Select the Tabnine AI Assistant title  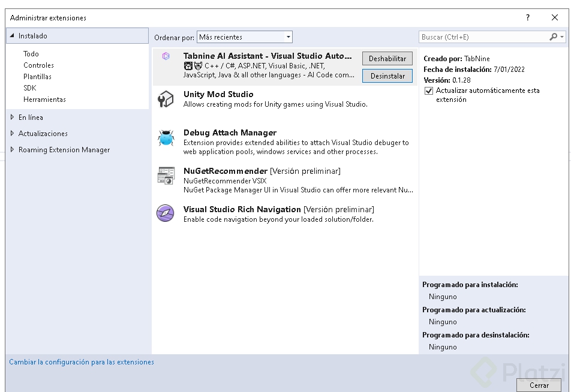(268, 56)
